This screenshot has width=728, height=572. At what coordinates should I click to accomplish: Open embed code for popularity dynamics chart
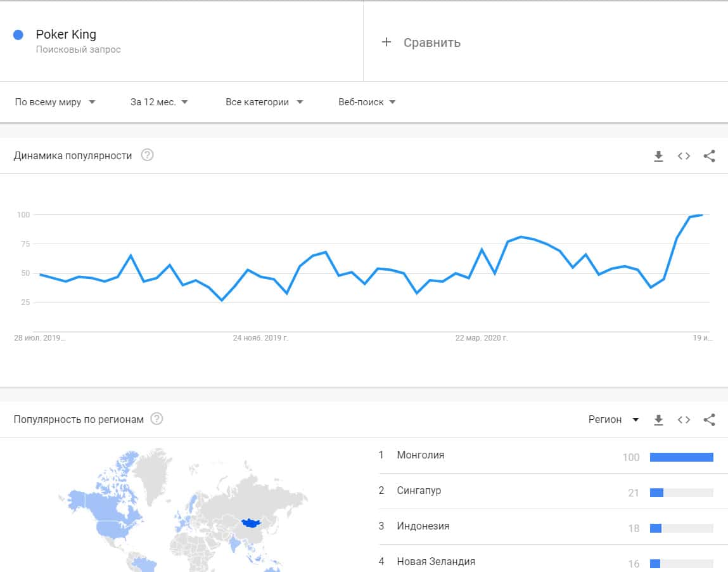tap(684, 156)
